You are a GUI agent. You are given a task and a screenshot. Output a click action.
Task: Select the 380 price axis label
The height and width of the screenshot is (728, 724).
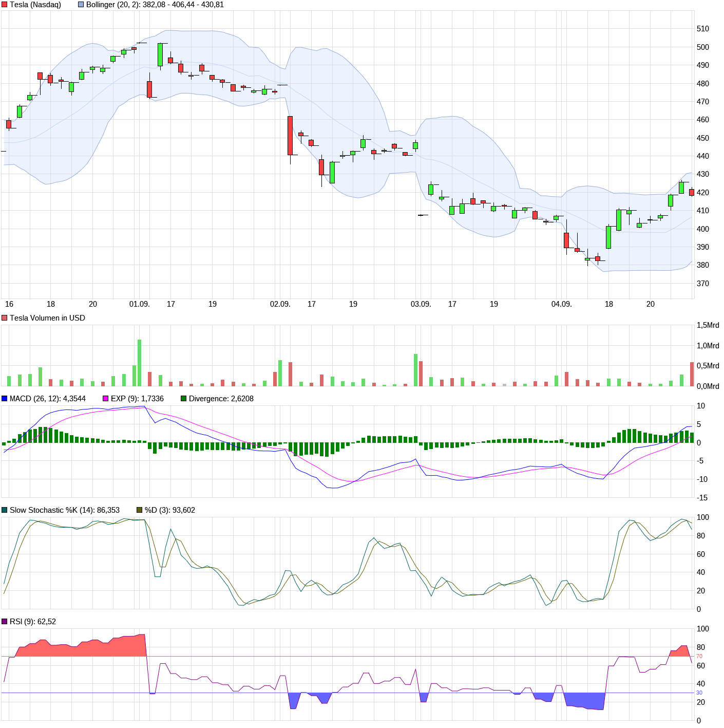(x=703, y=265)
